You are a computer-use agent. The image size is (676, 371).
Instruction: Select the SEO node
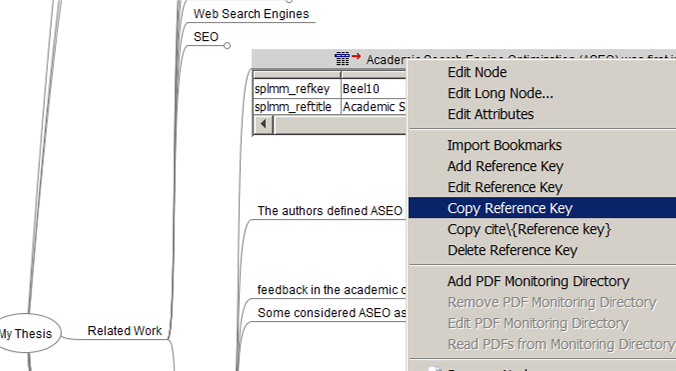tap(206, 37)
